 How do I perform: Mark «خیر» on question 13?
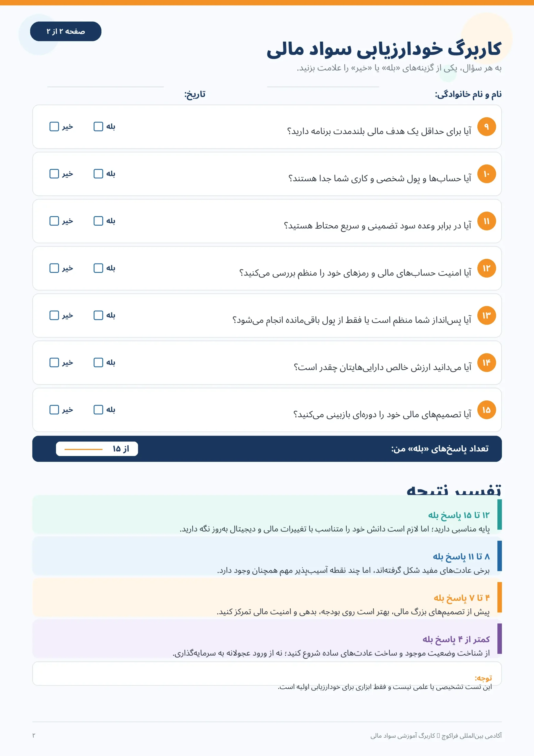[x=54, y=315]
